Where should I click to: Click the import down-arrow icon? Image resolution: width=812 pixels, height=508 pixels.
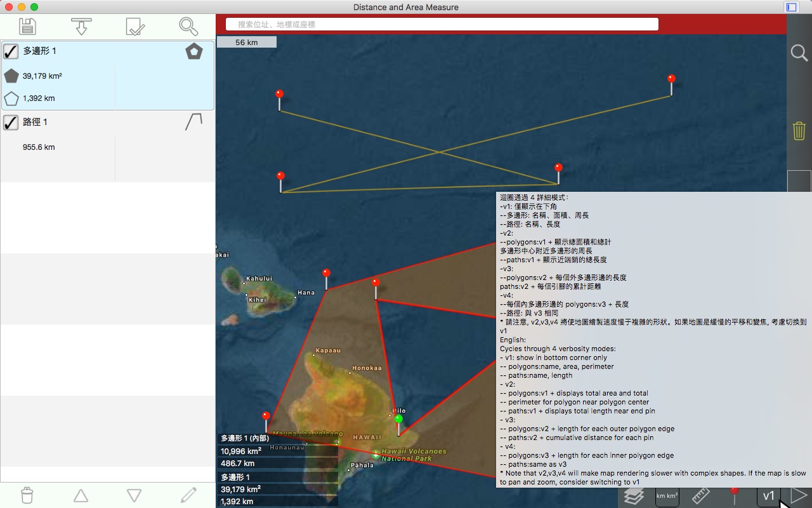(81, 26)
